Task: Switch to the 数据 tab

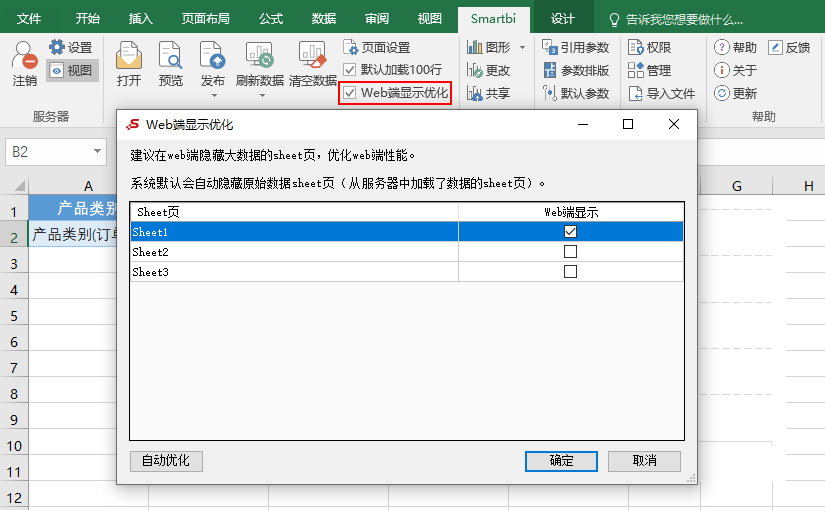Action: 324,19
